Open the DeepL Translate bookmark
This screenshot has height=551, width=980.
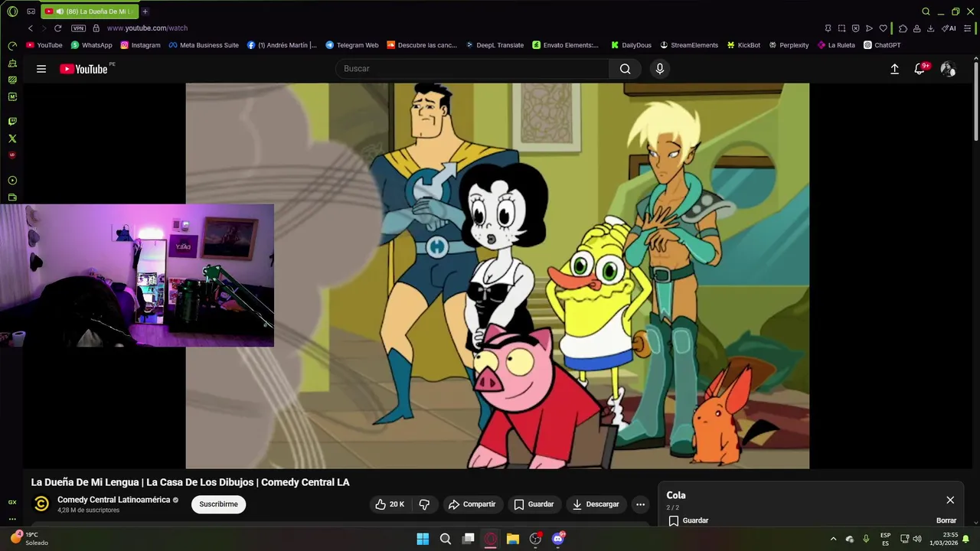point(494,45)
